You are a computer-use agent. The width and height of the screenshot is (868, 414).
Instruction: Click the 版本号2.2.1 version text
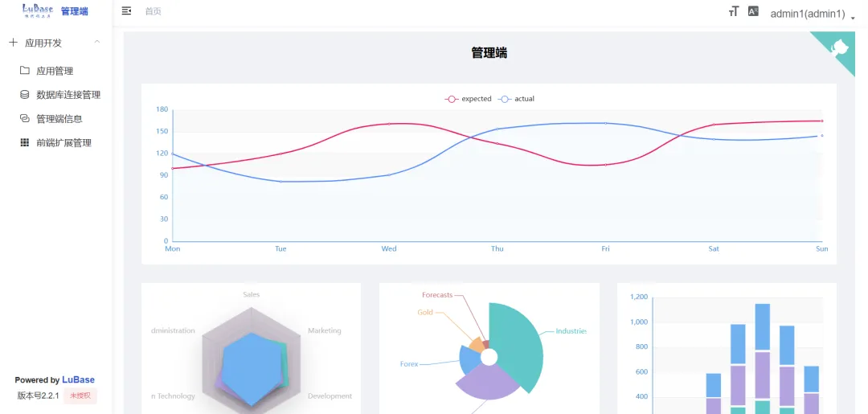tap(39, 396)
